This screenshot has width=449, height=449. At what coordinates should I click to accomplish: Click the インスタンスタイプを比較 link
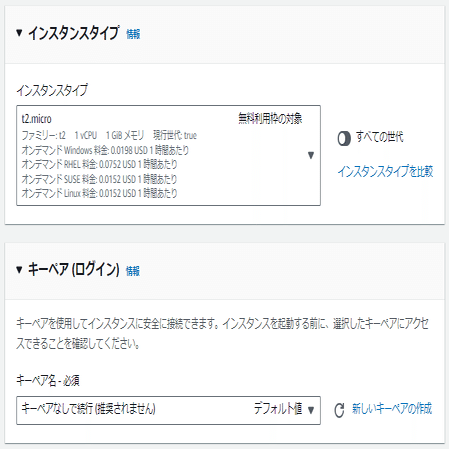click(385, 171)
